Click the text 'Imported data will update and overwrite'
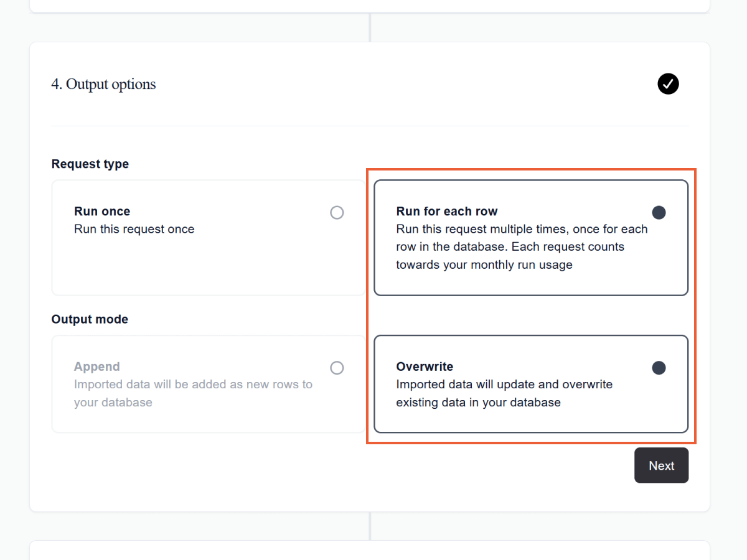The height and width of the screenshot is (560, 747). [504, 385]
